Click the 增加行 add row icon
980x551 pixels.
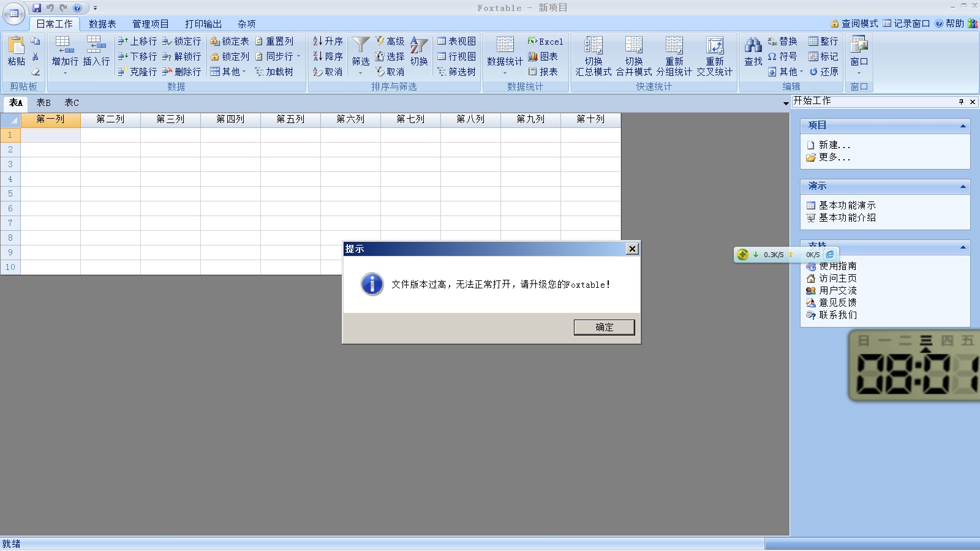pos(65,46)
